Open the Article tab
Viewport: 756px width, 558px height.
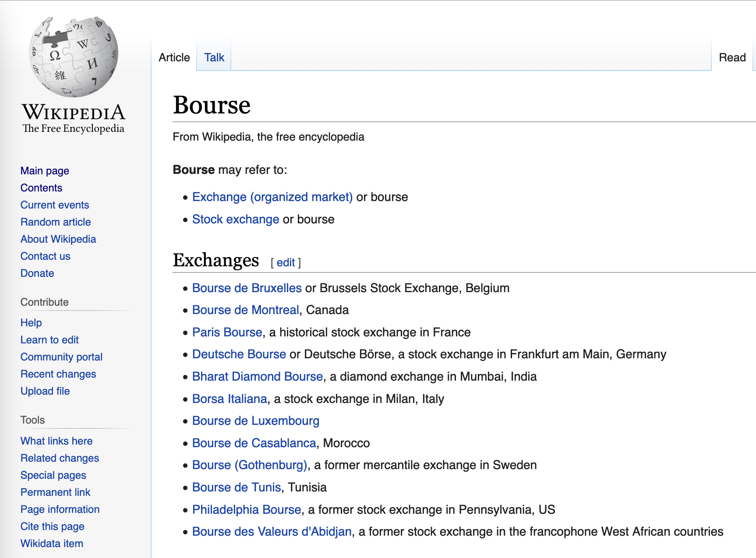(x=174, y=57)
